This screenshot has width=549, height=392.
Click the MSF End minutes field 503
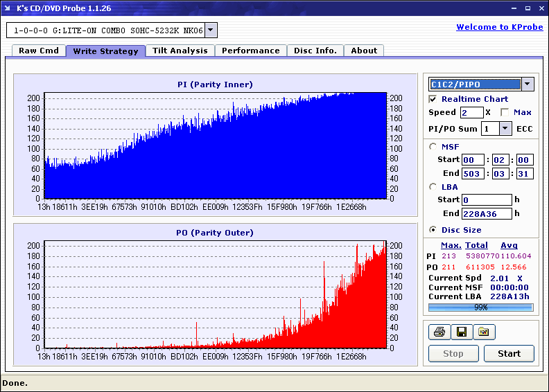[473, 173]
